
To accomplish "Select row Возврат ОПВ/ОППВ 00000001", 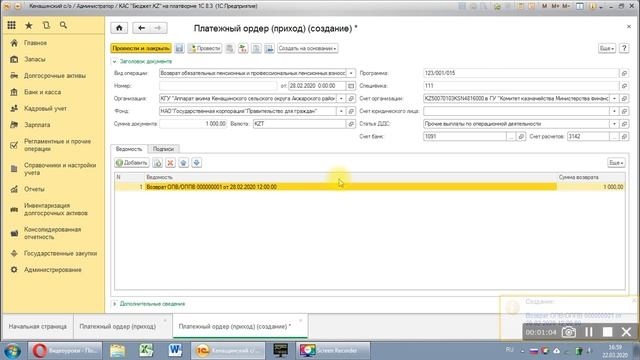I will tap(369, 187).
